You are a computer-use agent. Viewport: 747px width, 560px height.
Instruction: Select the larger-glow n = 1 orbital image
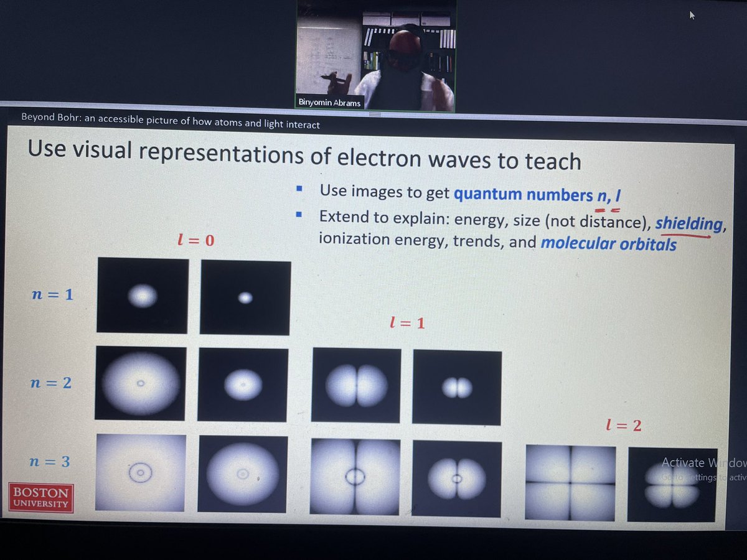click(143, 296)
